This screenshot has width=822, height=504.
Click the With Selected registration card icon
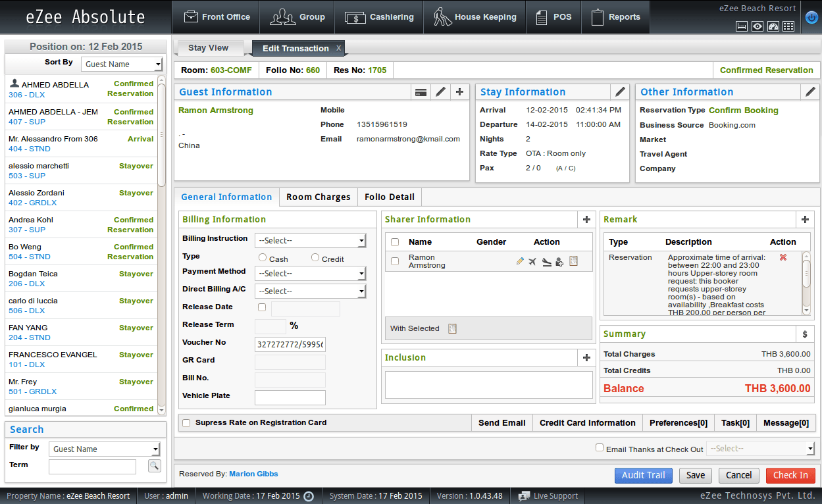click(452, 328)
